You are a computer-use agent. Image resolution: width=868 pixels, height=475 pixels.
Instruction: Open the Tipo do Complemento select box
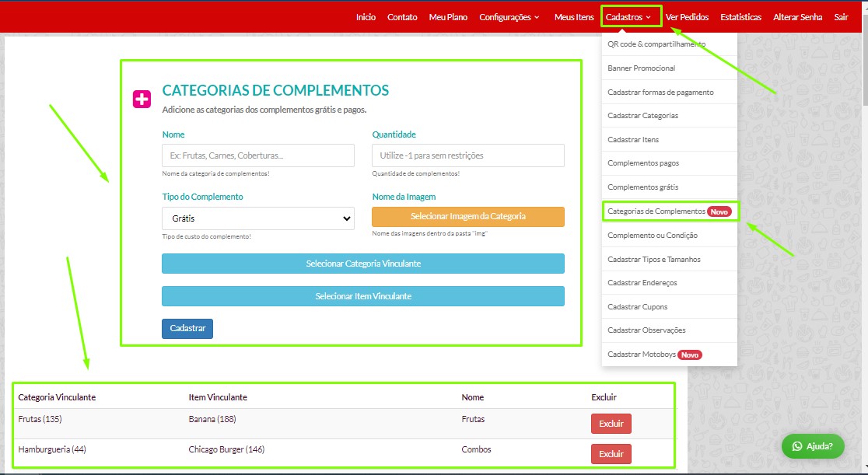click(x=257, y=218)
